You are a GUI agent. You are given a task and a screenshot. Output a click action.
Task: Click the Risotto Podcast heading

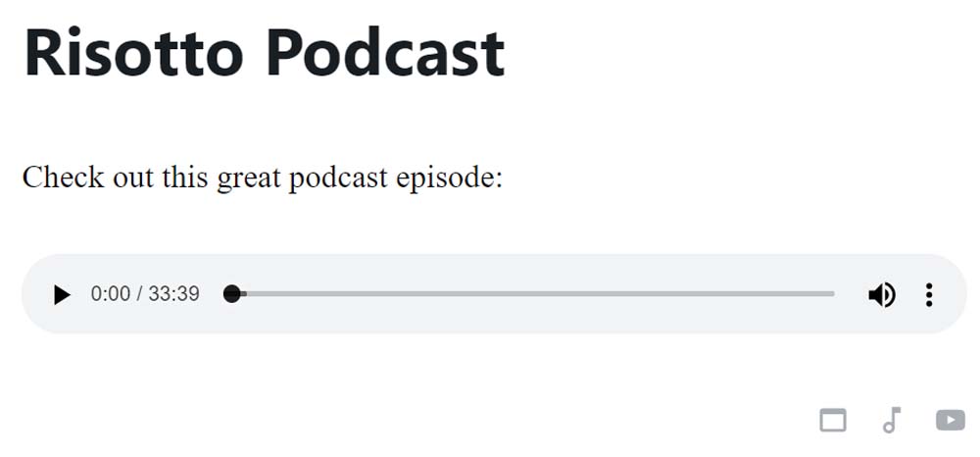[264, 53]
